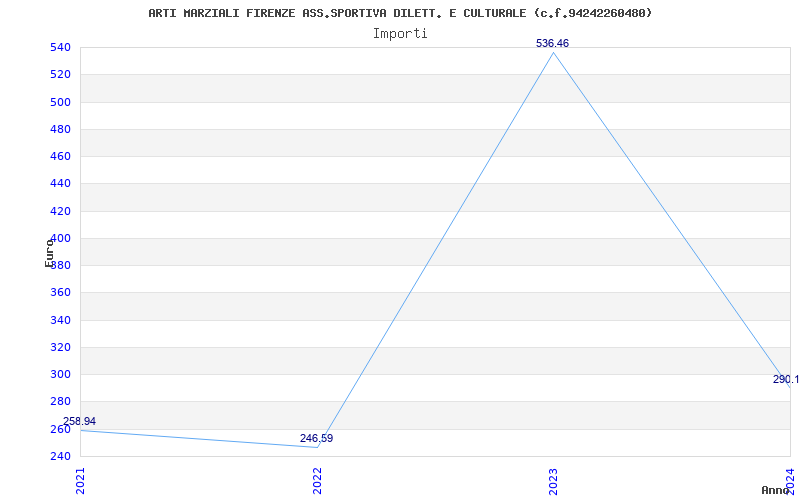Screen dimensions: 800x500
Task: Click the 258.94 data label
Action: tap(79, 422)
